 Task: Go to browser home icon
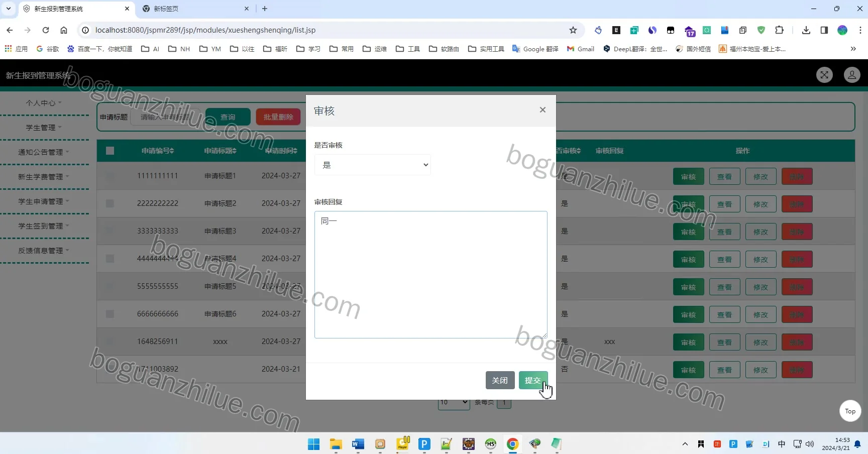(64, 30)
